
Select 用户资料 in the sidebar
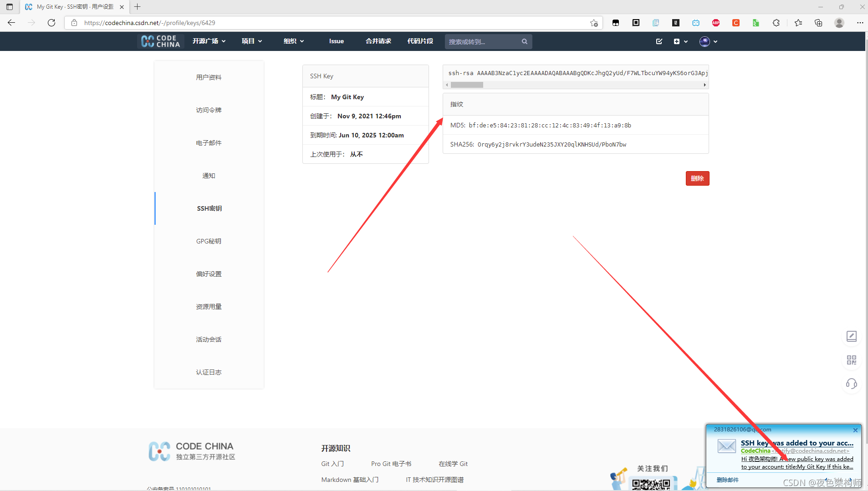tap(209, 77)
